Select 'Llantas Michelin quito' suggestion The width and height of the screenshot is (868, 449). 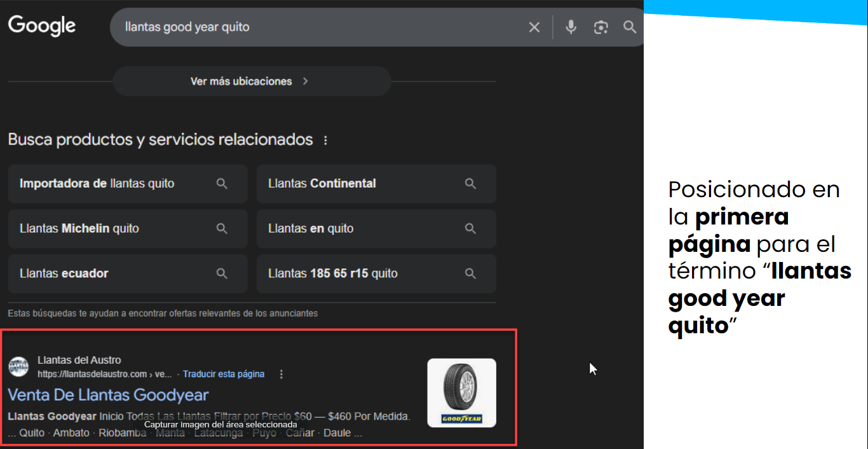click(x=128, y=229)
